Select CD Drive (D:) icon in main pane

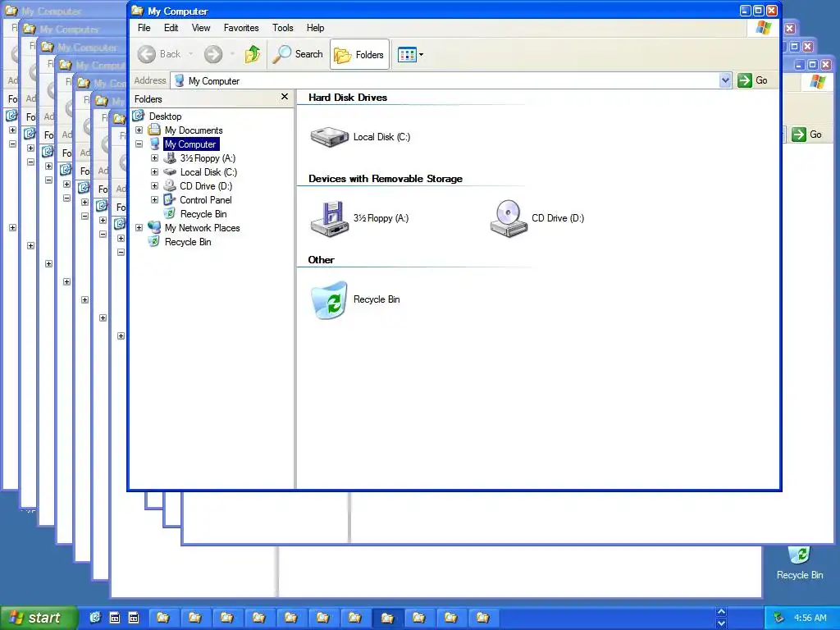point(509,218)
